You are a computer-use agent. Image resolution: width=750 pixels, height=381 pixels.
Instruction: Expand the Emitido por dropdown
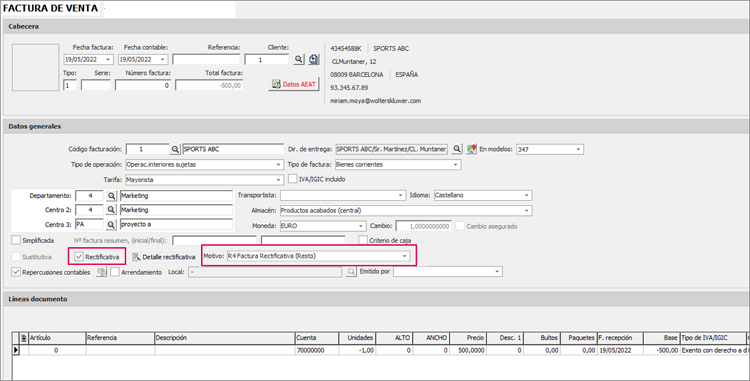tap(497, 272)
